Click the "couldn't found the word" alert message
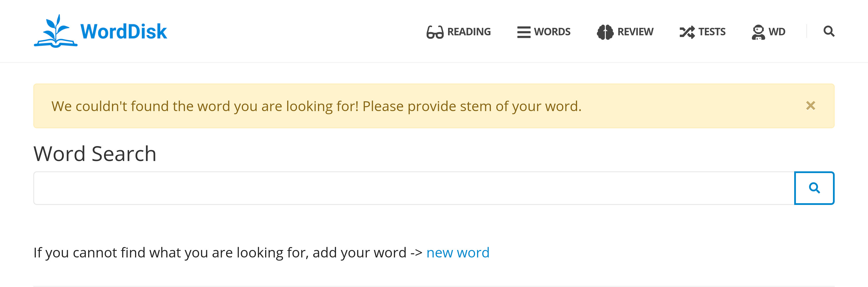This screenshot has height=287, width=868. tap(317, 106)
